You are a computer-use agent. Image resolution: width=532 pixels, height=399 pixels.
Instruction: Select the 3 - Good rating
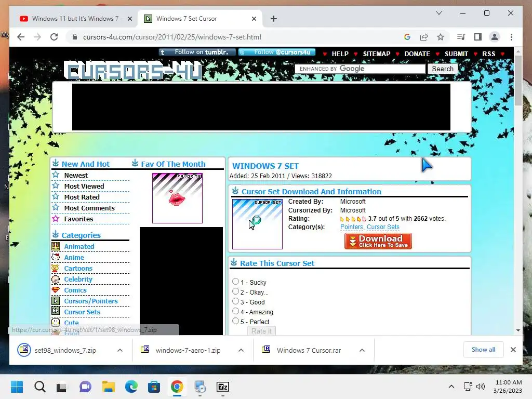[235, 301]
